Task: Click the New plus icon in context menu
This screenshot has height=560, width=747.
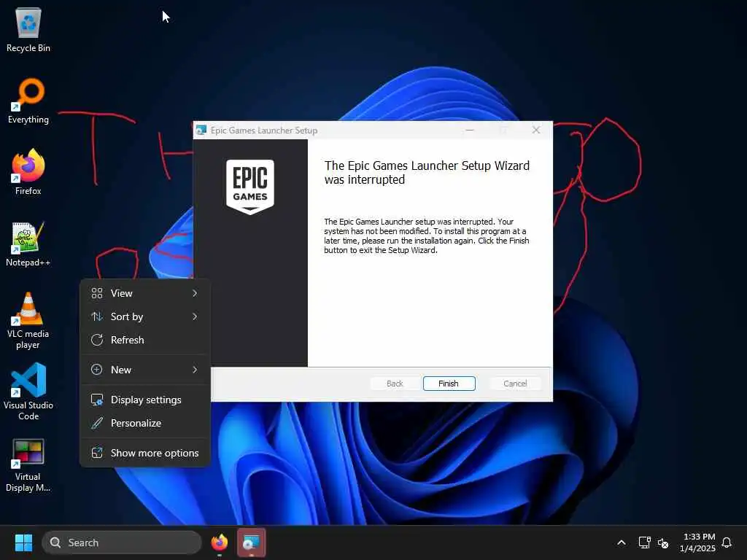Action: (x=97, y=370)
